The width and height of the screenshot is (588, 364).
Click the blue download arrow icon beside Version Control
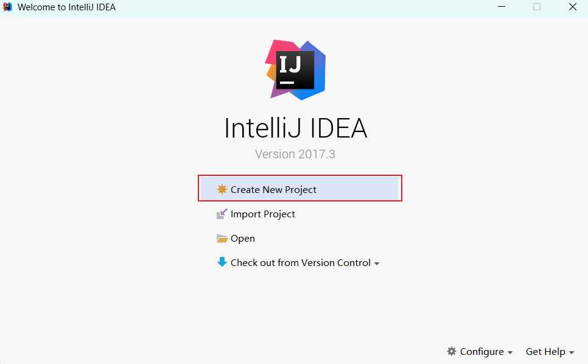coord(222,262)
